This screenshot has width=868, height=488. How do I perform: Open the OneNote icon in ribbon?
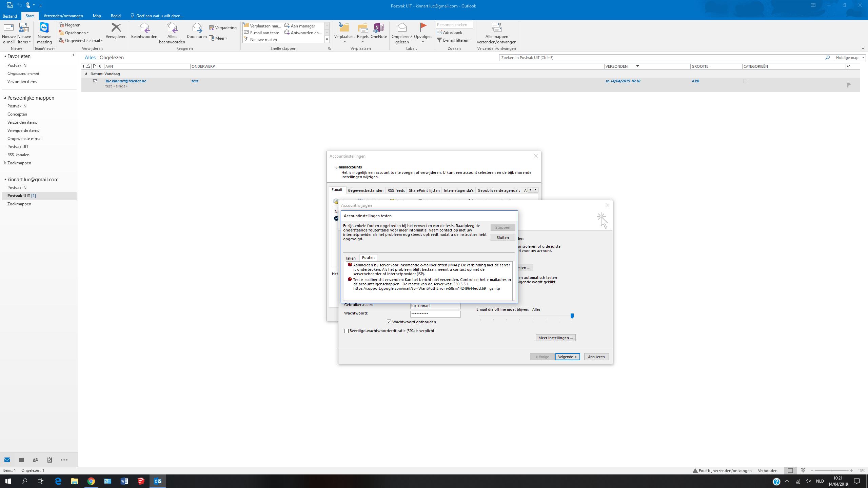378,28
